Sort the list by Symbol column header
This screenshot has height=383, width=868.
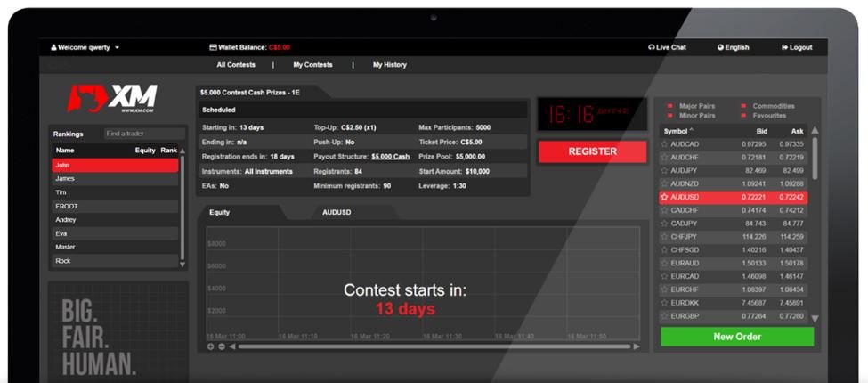[x=678, y=131]
